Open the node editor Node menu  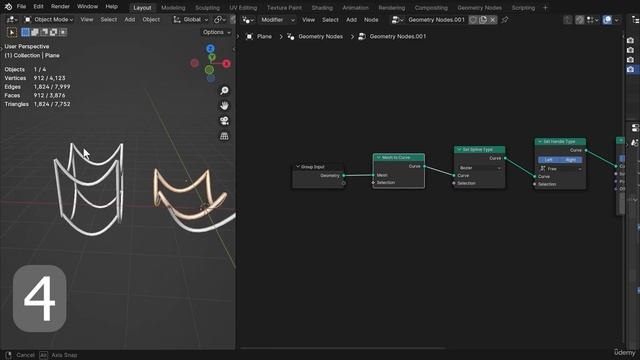pos(371,20)
